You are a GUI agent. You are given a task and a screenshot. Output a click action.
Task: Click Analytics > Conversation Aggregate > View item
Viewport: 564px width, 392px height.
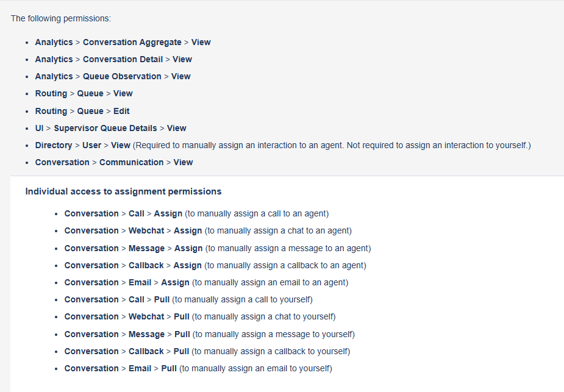(123, 42)
